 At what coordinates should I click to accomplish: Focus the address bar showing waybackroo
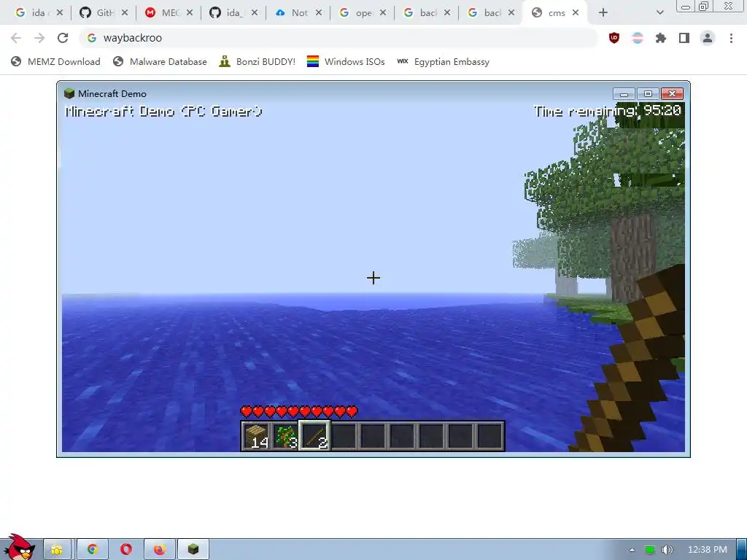(x=338, y=38)
